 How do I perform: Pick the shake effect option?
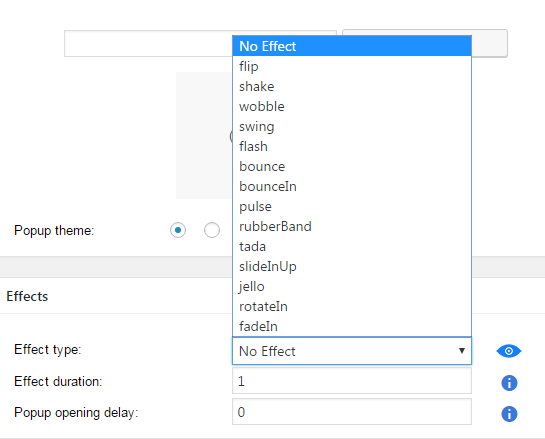(352, 86)
